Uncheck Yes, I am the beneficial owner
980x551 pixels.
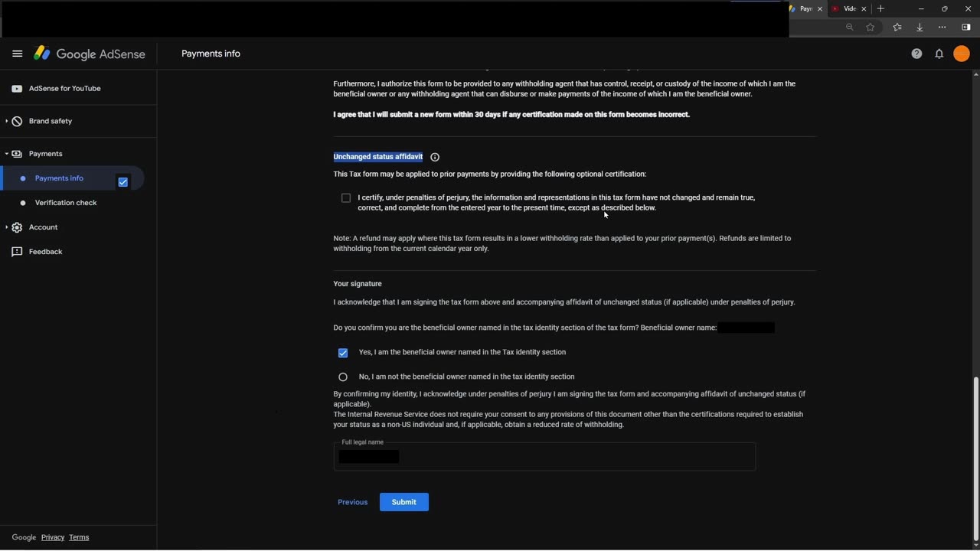[343, 353]
